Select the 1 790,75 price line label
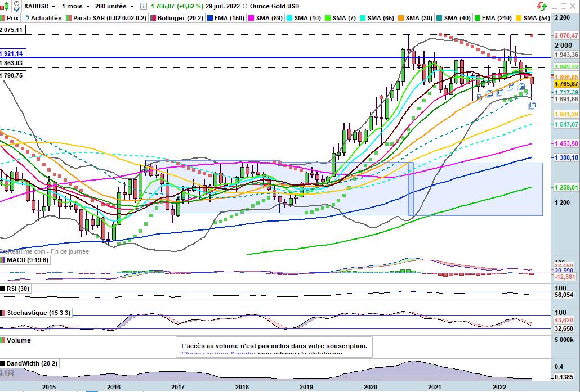 [x=12, y=75]
